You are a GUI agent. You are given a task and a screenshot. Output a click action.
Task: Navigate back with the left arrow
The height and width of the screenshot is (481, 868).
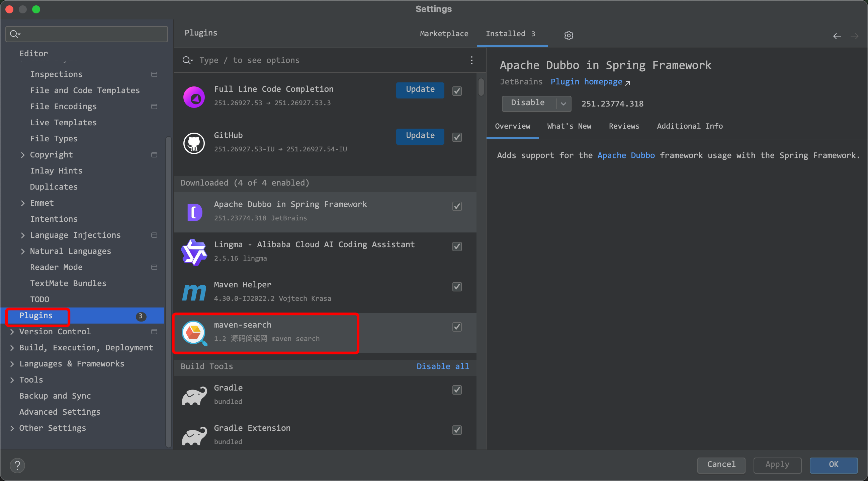pos(837,36)
